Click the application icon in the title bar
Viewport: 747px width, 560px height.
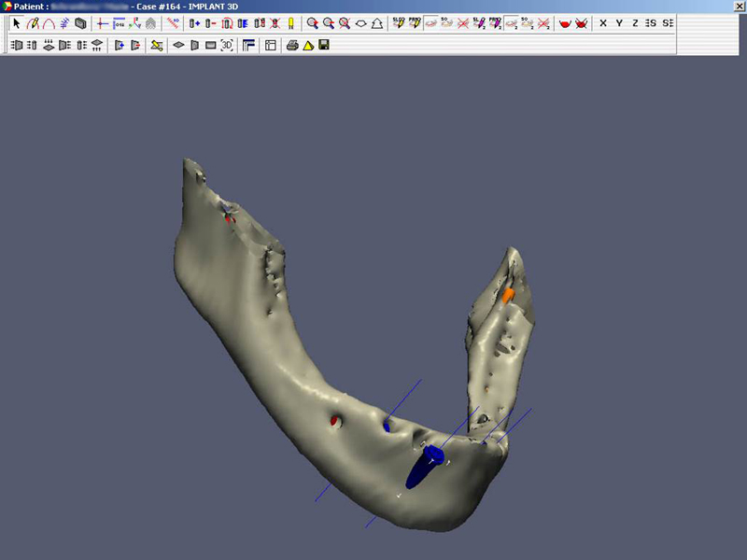click(7, 7)
